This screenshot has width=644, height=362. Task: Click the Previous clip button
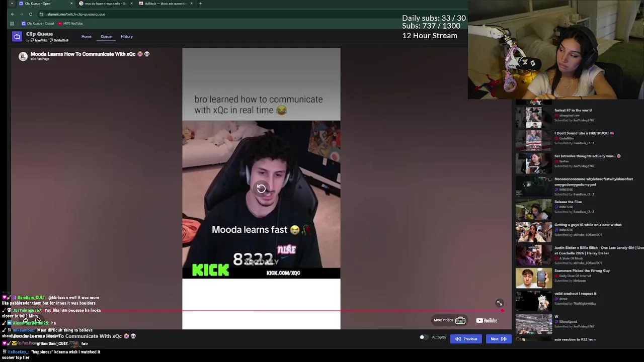pos(466,339)
